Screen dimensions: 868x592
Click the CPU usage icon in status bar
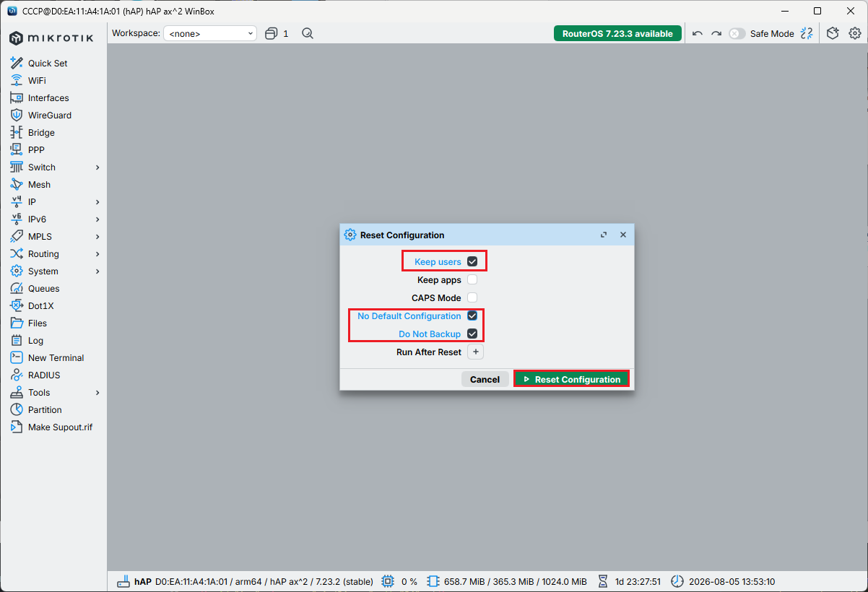tap(388, 581)
